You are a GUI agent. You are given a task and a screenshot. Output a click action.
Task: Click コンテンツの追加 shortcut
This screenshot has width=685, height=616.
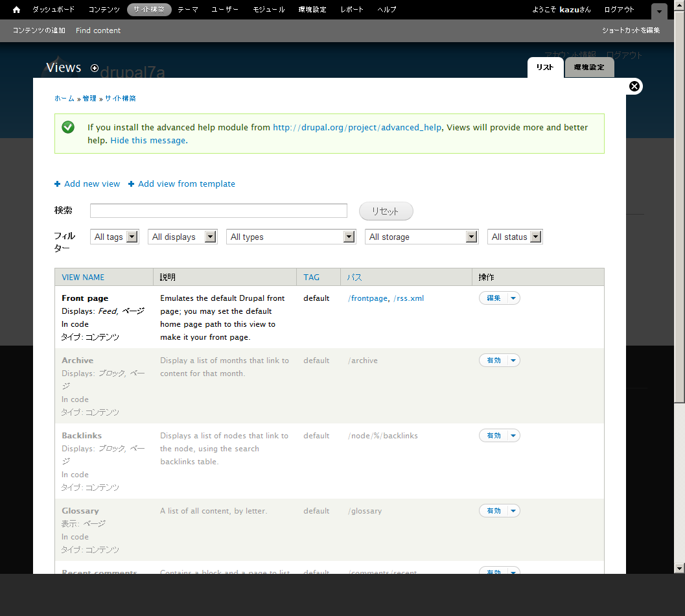(x=39, y=30)
